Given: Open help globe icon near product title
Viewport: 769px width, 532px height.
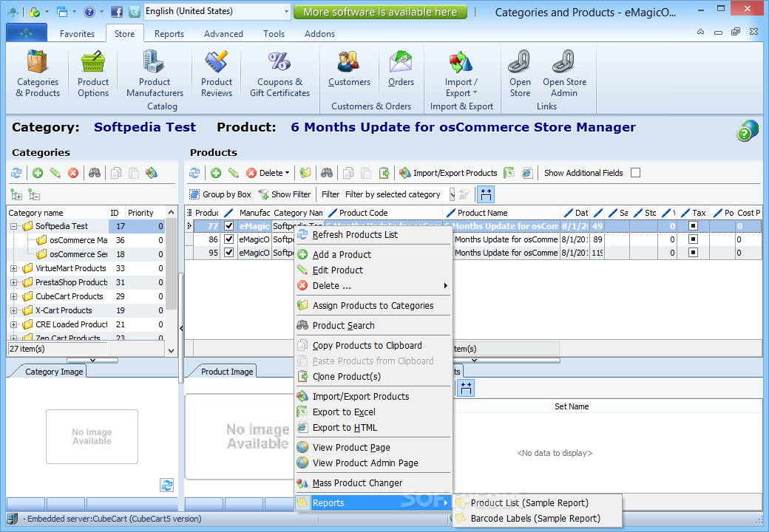Looking at the screenshot, I should click(x=747, y=131).
